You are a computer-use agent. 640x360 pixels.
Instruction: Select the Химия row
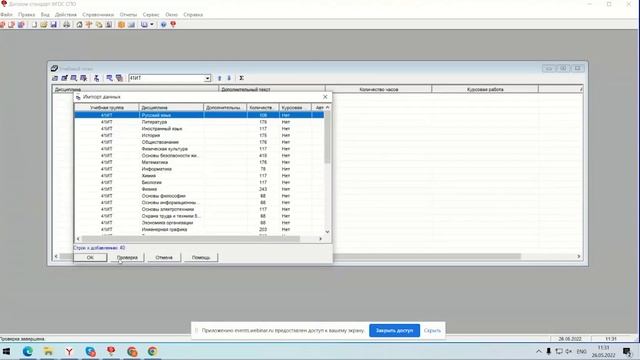point(199,176)
